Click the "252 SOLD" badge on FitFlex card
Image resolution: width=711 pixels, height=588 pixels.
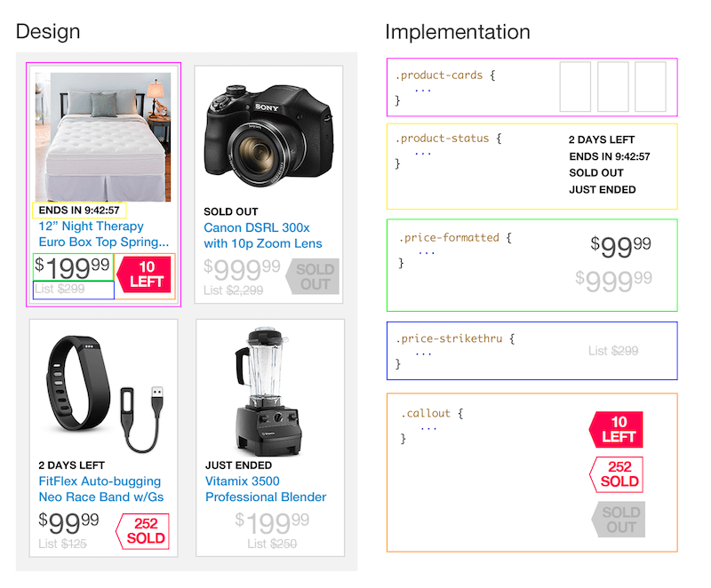[143, 531]
